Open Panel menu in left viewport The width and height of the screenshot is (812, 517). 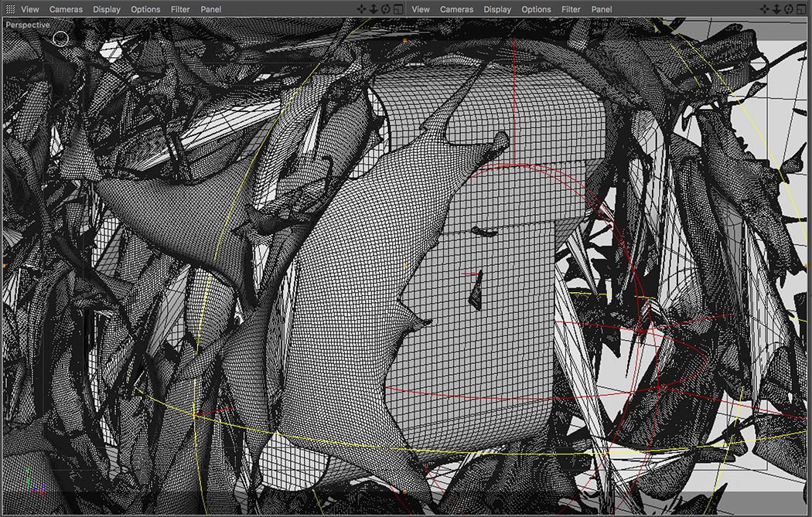(211, 9)
